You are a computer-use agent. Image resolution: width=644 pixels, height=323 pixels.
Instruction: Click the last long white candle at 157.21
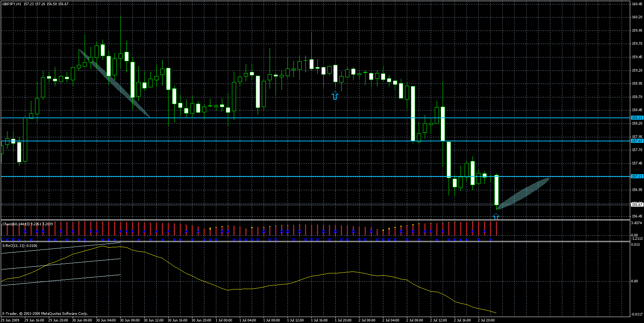click(496, 190)
